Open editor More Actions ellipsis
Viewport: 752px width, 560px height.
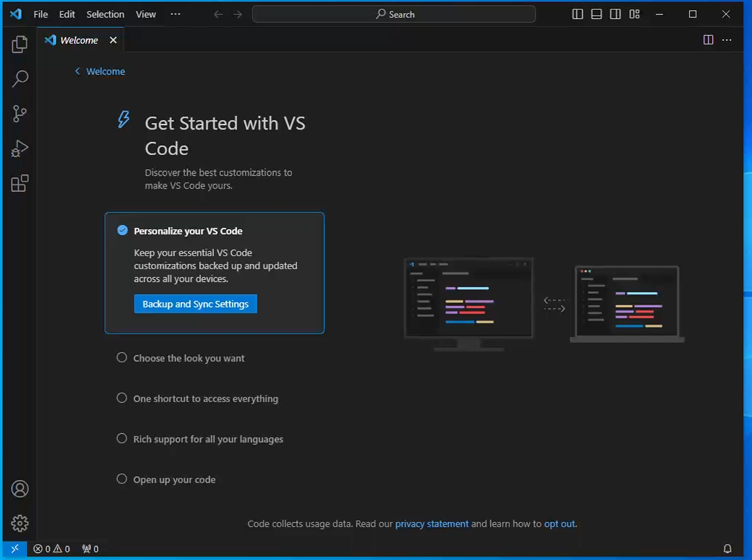[x=727, y=40]
